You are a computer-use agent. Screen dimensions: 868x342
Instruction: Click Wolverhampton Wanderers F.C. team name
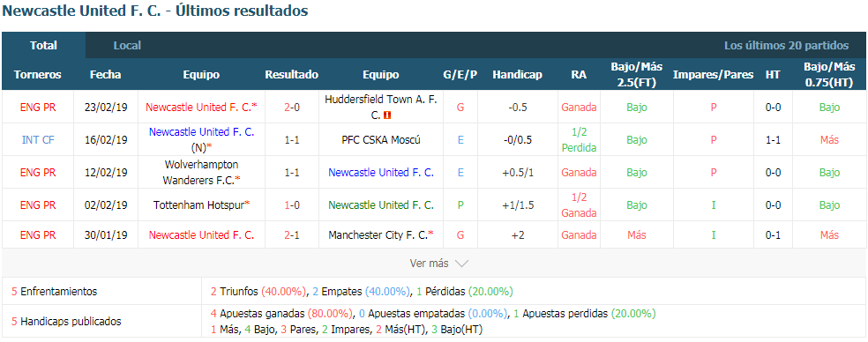pos(201,172)
